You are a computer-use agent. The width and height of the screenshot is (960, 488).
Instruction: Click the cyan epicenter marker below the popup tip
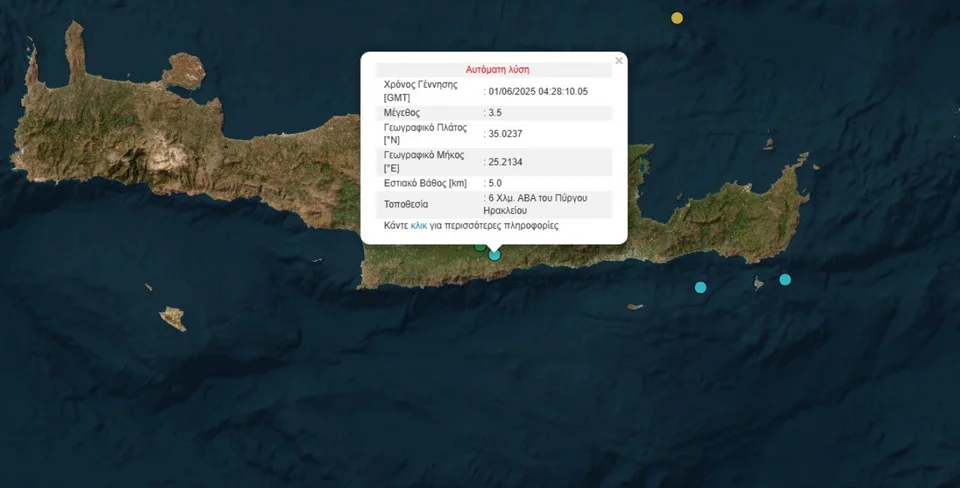tap(495, 255)
